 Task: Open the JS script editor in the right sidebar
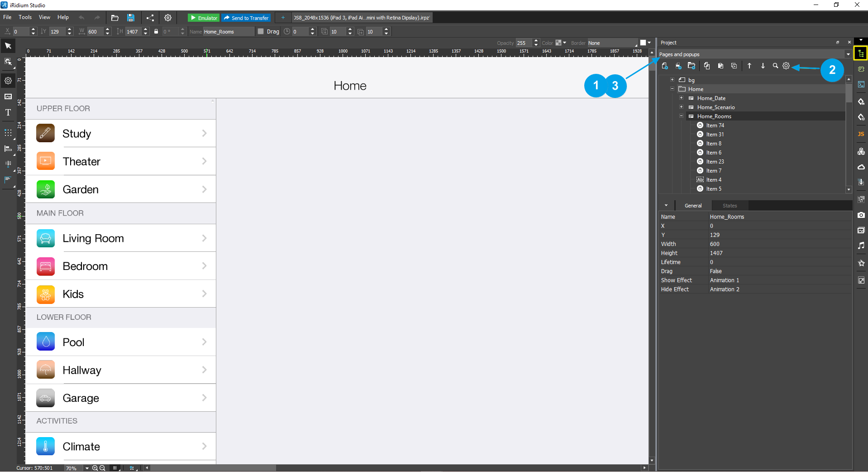[861, 134]
